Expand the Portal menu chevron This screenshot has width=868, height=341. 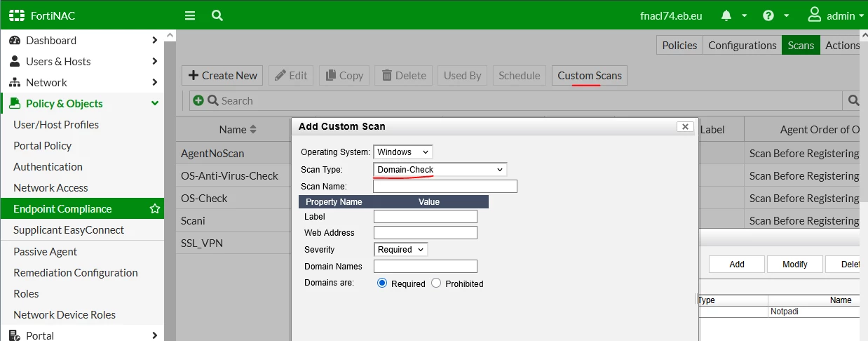coord(155,335)
